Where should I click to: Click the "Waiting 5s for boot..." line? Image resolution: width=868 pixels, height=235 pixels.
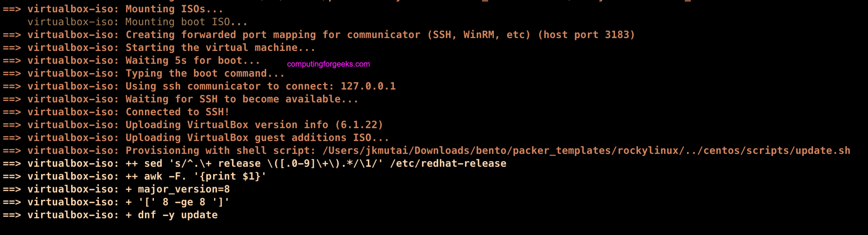click(x=193, y=61)
